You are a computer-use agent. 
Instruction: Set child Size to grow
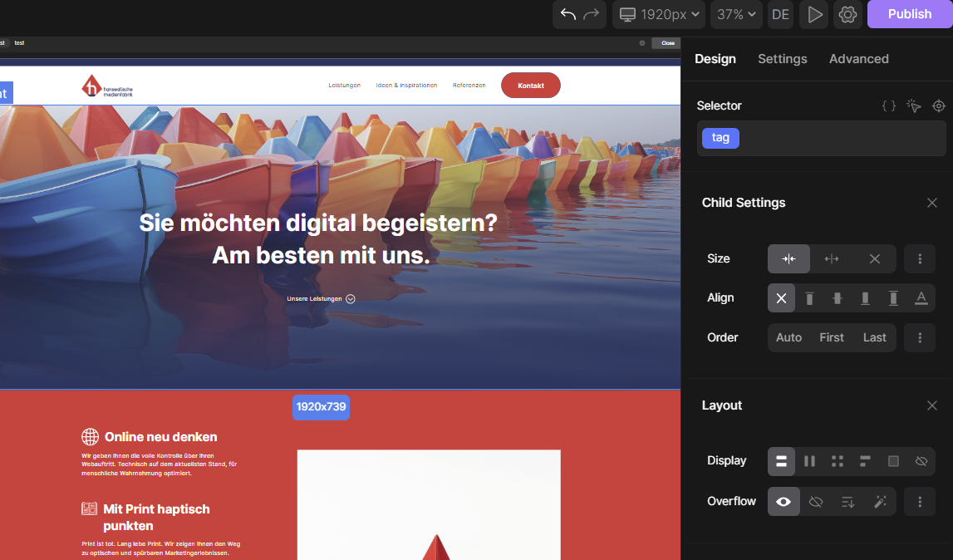point(832,259)
